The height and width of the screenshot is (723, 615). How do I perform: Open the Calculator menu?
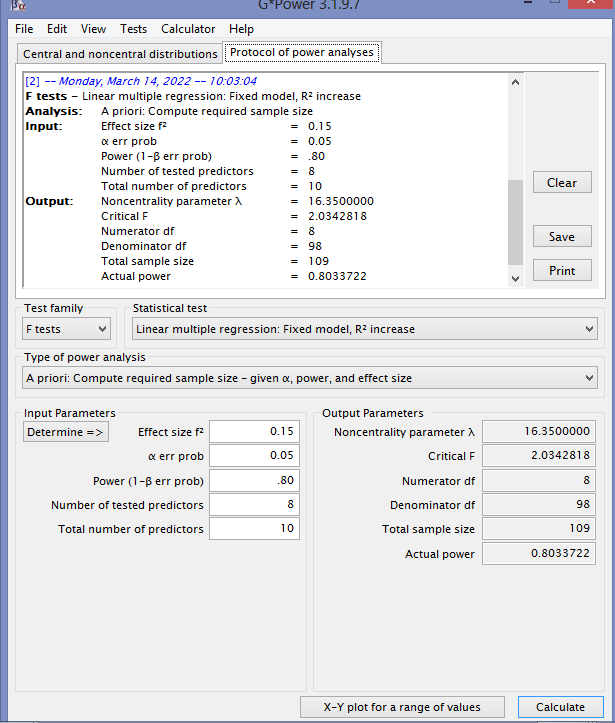click(x=188, y=29)
